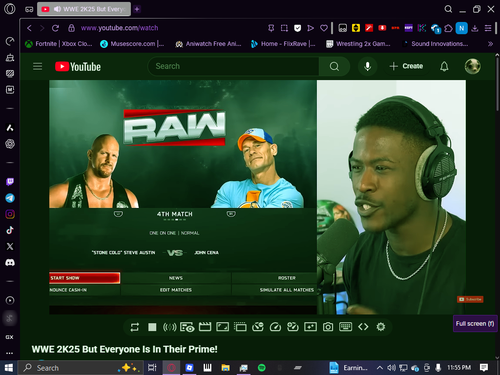Open the extensions cube icon
Image resolution: width=500 pixels, height=375 pixels.
(448, 28)
